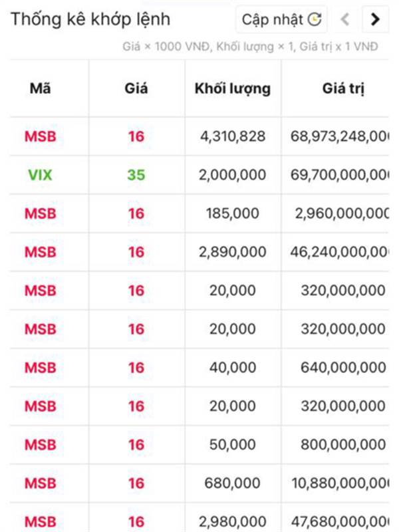Click the 2,890,000 volume cell
This screenshot has height=532, width=399.
(x=233, y=252)
